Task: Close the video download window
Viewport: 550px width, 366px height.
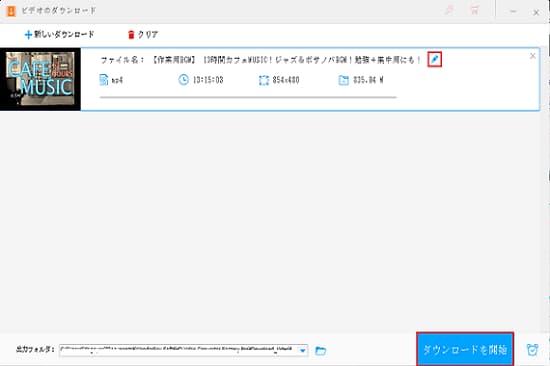Action: 536,13
